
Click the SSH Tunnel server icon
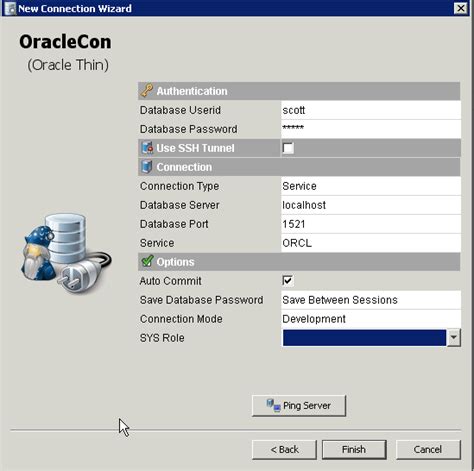(147, 148)
